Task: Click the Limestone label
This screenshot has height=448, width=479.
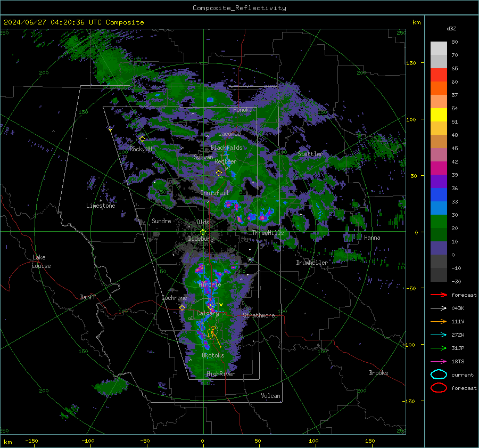Action: click(x=101, y=206)
